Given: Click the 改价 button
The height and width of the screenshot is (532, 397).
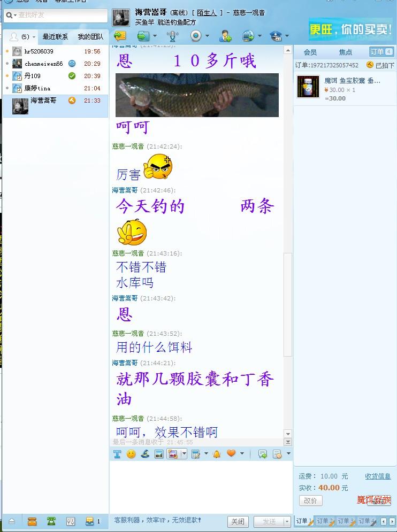Looking at the screenshot, I should (x=310, y=500).
